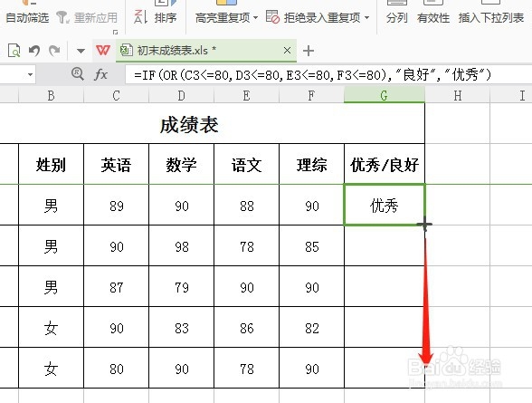Click the empty G4 cell below 优秀
Image resolution: width=532 pixels, height=403 pixels.
pyautogui.click(x=385, y=246)
